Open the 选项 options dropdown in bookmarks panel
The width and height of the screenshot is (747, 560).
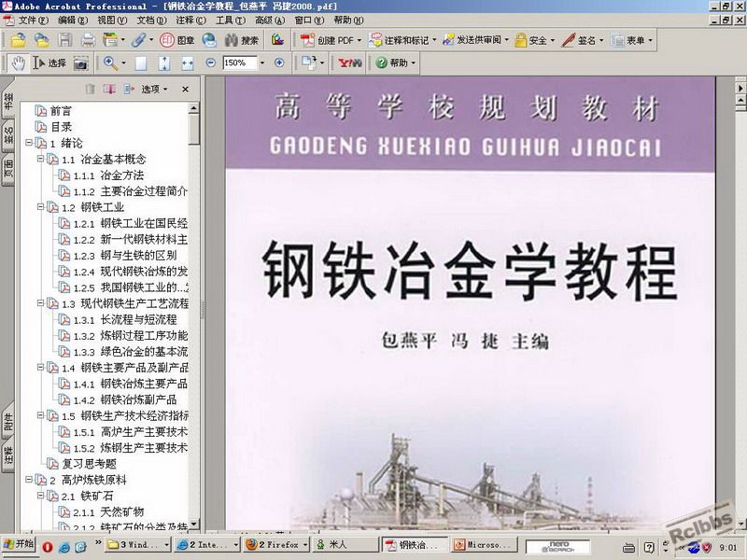click(x=154, y=89)
